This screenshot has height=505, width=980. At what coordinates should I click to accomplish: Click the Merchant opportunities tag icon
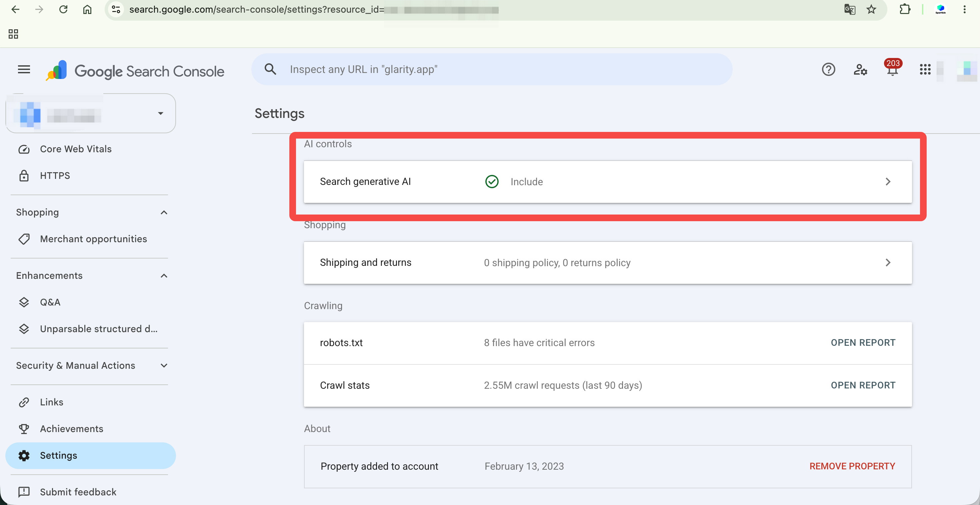point(24,239)
